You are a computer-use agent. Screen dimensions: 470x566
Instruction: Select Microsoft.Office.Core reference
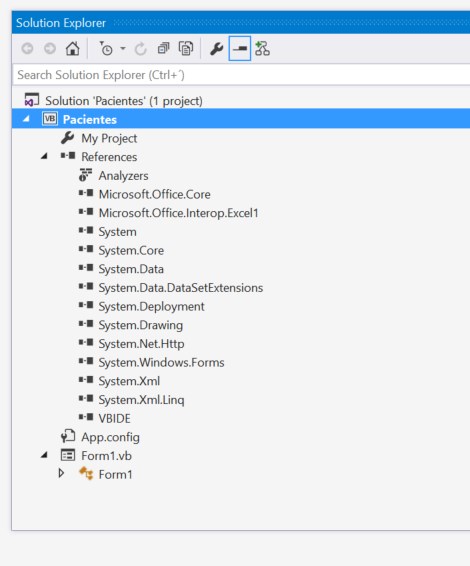155,195
